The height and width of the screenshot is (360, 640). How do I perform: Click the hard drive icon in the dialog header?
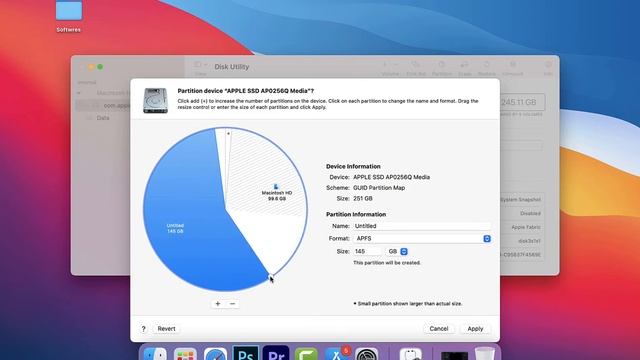click(155, 100)
